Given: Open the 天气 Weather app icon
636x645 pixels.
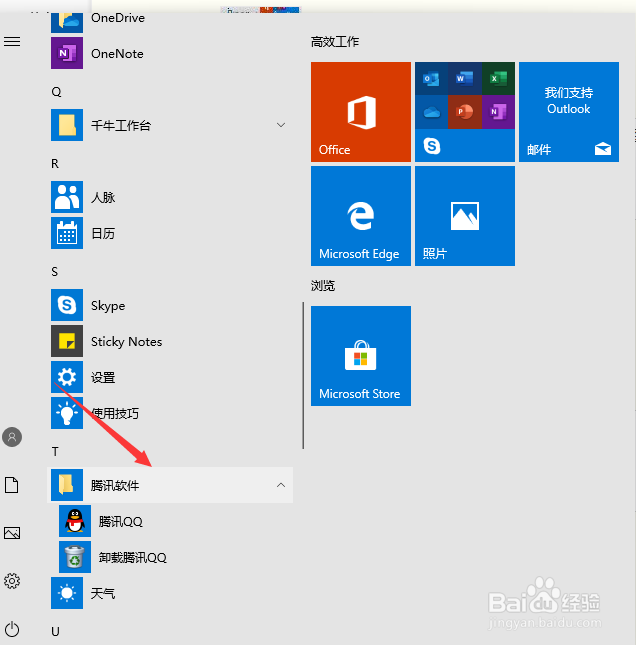Looking at the screenshot, I should pyautogui.click(x=67, y=593).
